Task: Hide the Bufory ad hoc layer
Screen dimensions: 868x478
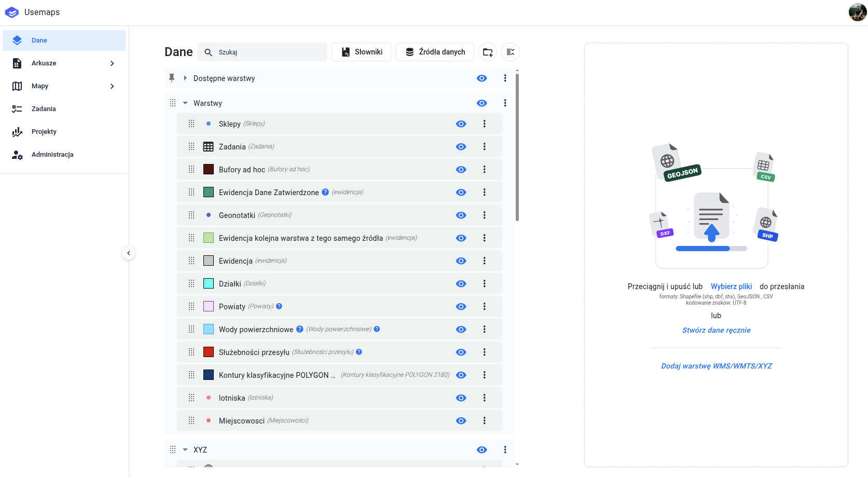Action: [x=461, y=170]
